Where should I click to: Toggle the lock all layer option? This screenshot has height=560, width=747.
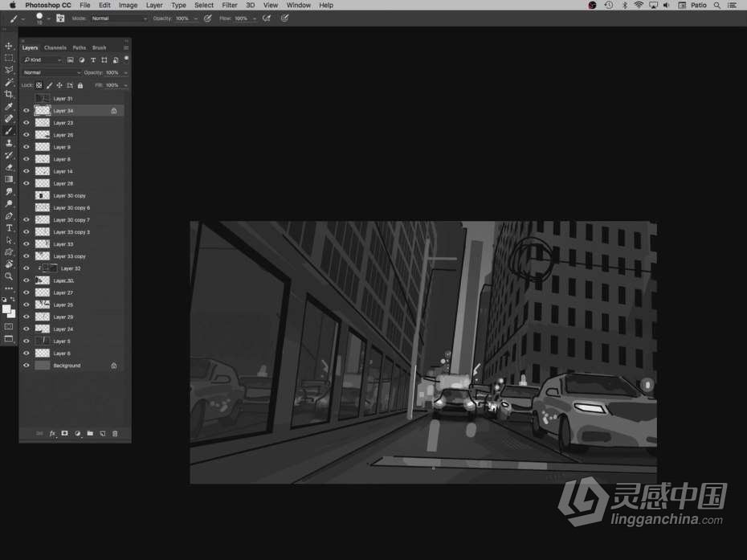(80, 85)
